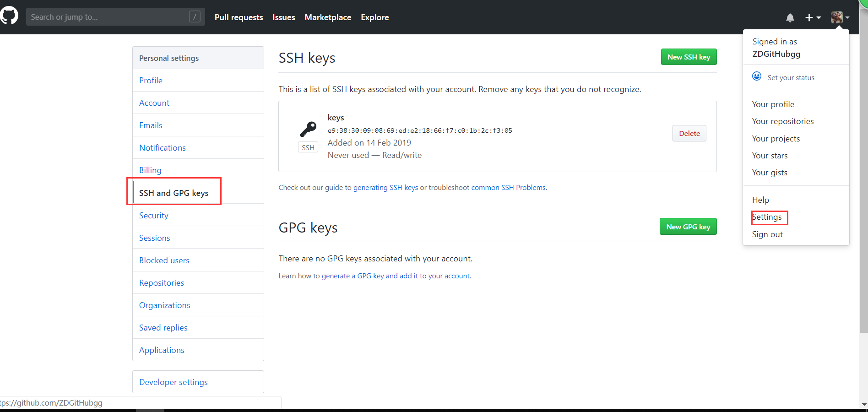The height and width of the screenshot is (412, 868).
Task: Follow the generating SSH keys link
Action: pos(385,187)
